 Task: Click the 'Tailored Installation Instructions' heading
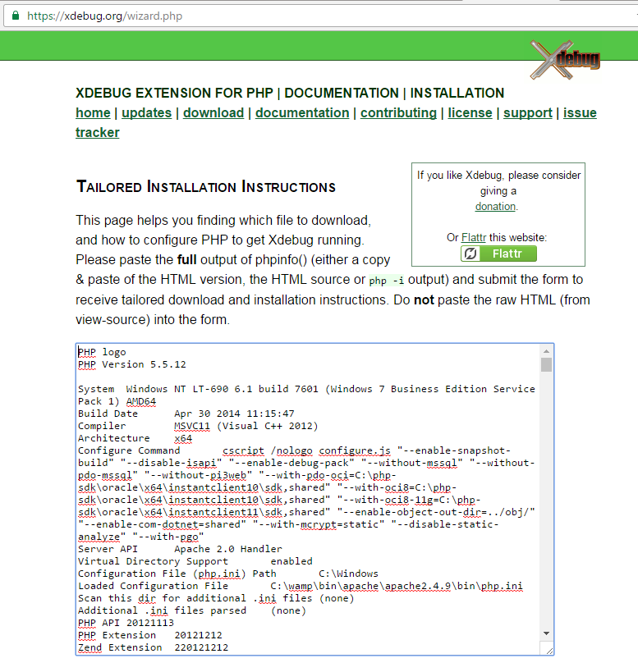coord(206,187)
